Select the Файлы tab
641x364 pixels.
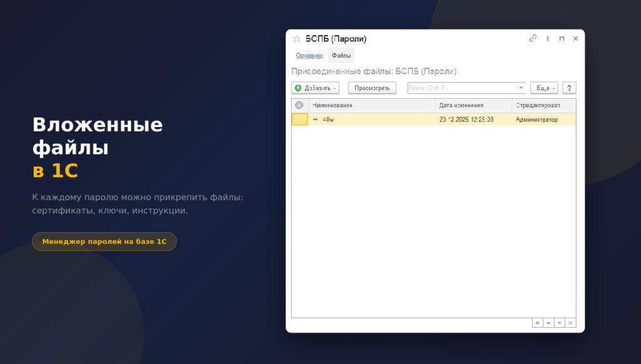[341, 56]
